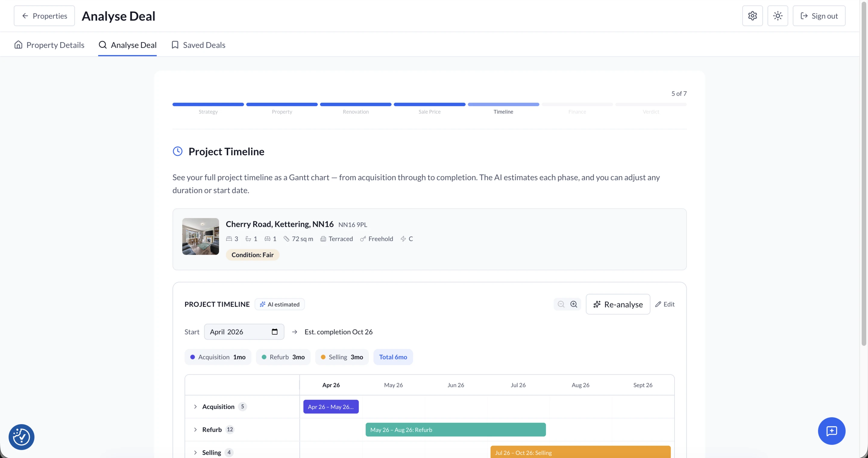Click the Est. completion Oct 26 text
The height and width of the screenshot is (458, 868).
pyautogui.click(x=338, y=332)
